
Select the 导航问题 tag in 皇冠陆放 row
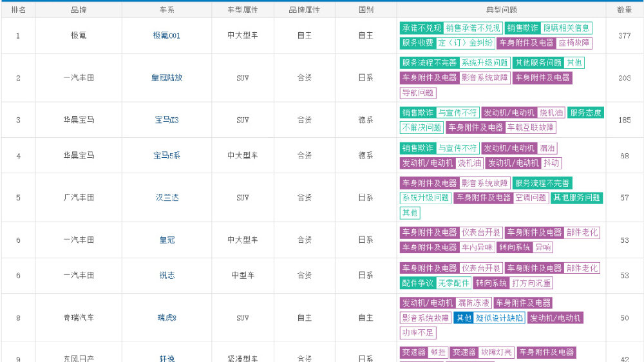(418, 93)
